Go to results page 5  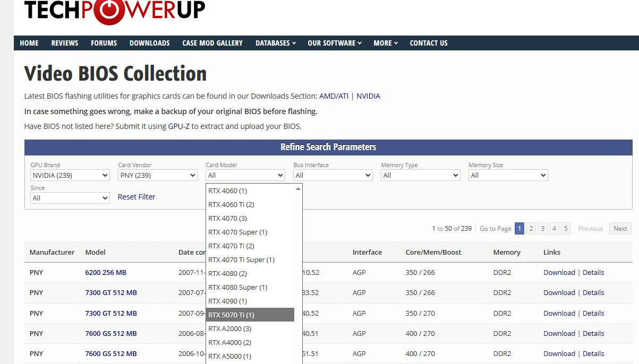(x=566, y=229)
